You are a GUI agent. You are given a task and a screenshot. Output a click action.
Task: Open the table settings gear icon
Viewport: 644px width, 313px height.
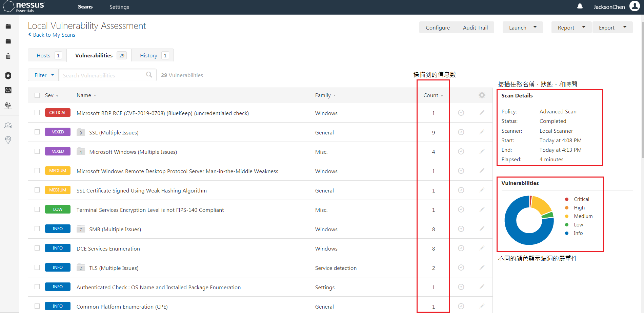point(482,95)
